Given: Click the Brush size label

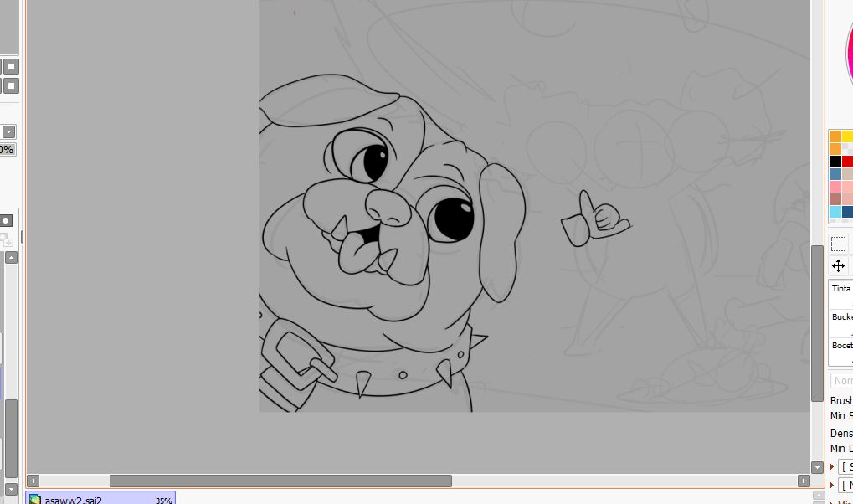Looking at the screenshot, I should (841, 400).
